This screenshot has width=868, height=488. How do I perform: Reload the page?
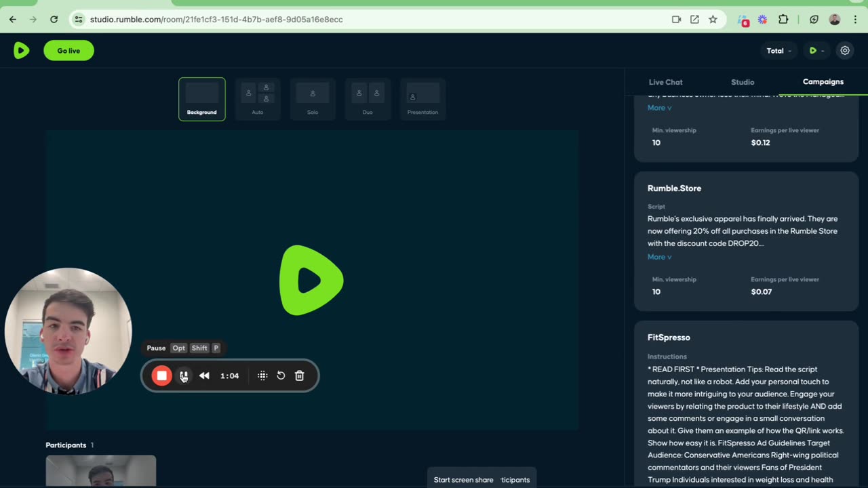[54, 20]
